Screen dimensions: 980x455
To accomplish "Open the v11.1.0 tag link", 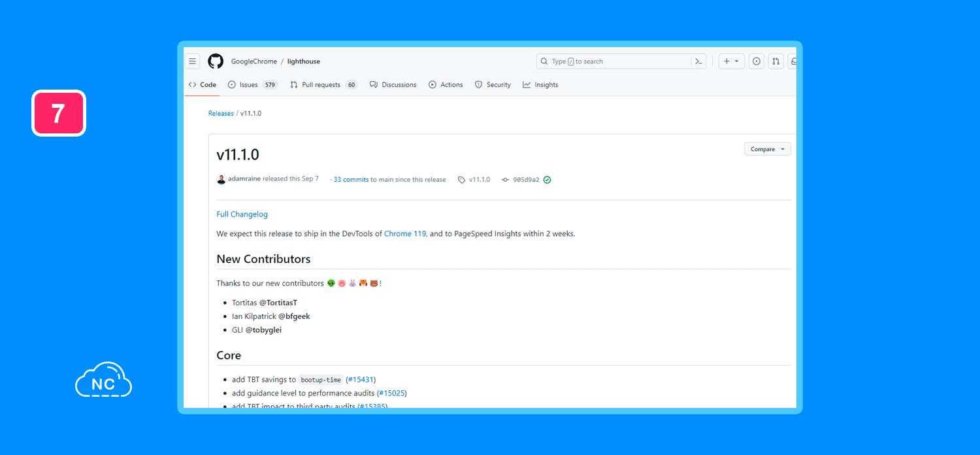I will point(480,180).
